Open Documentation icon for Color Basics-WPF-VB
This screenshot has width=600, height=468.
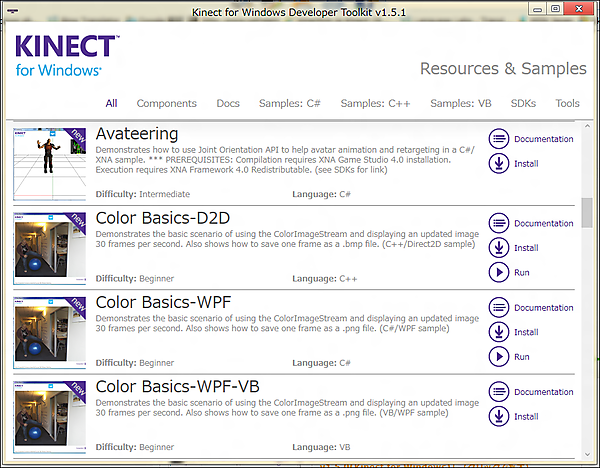point(499,391)
